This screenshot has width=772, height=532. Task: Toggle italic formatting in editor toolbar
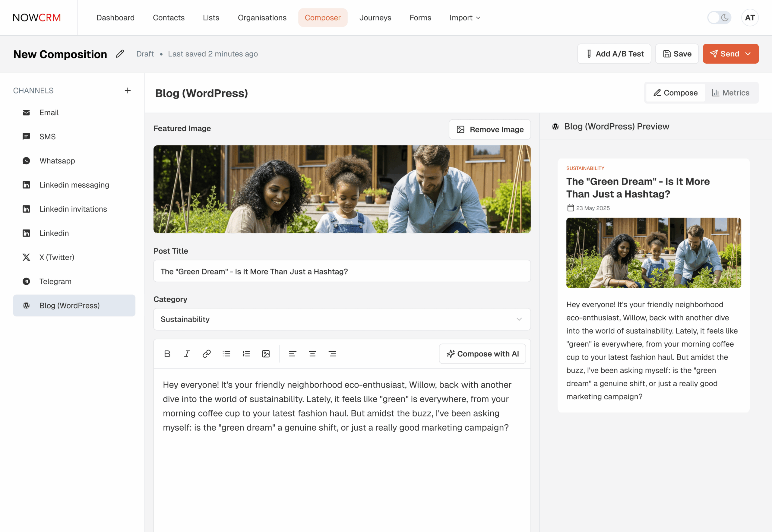(187, 354)
